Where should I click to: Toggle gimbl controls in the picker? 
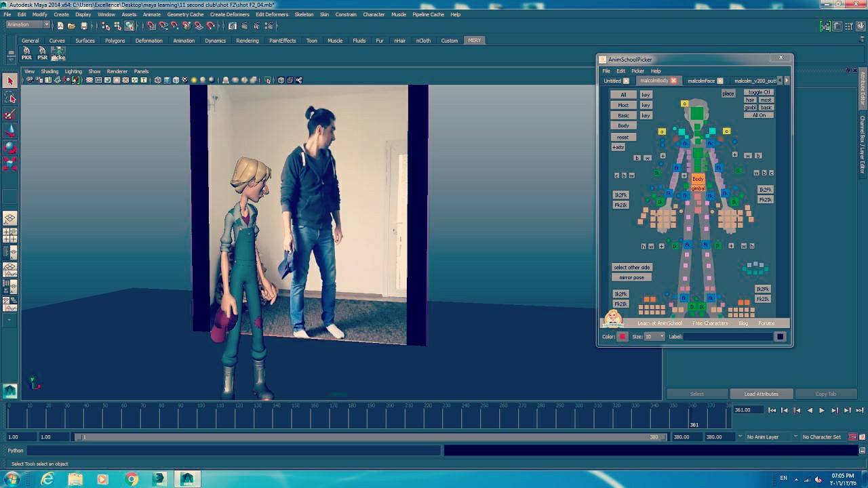pyautogui.click(x=750, y=107)
